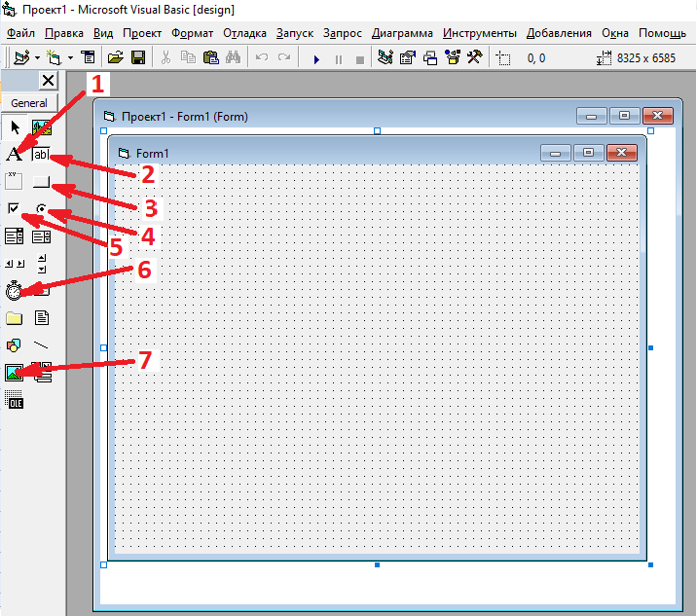Open the Form Layout Window icon
697x616 pixels.
pos(430,58)
